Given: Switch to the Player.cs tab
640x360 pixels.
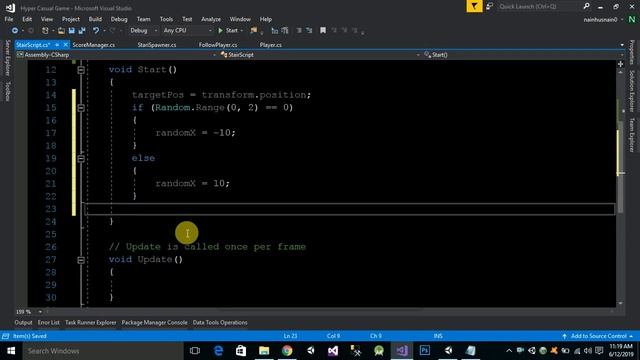Looking at the screenshot, I should tap(271, 45).
